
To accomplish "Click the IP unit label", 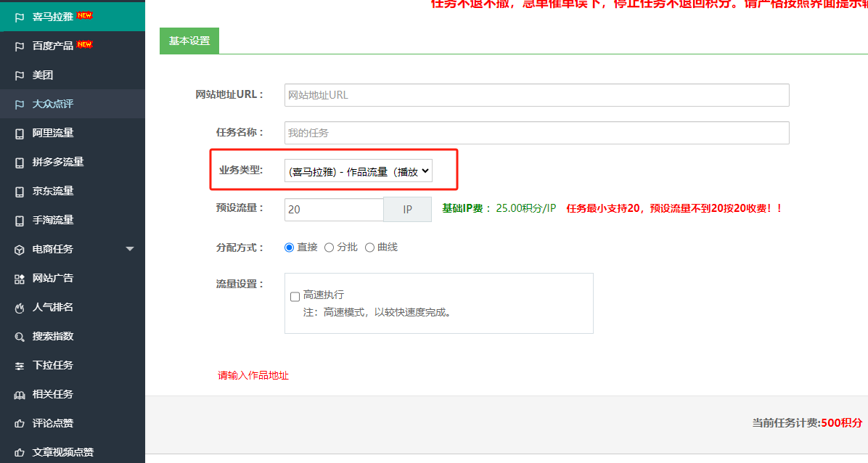I will point(407,209).
